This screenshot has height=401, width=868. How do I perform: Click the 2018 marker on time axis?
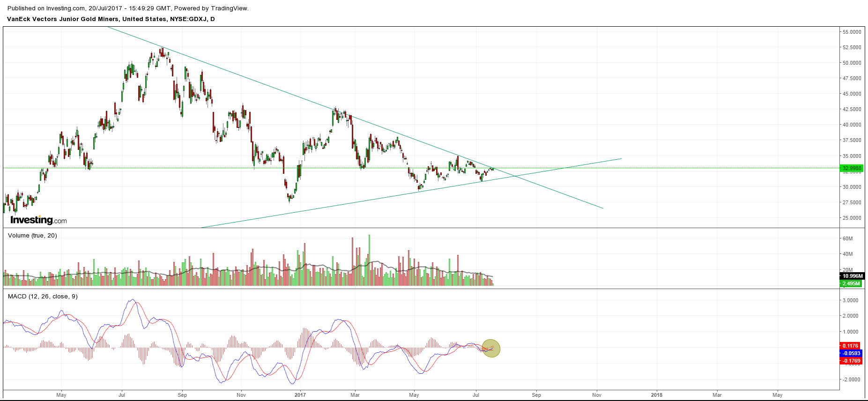click(656, 395)
